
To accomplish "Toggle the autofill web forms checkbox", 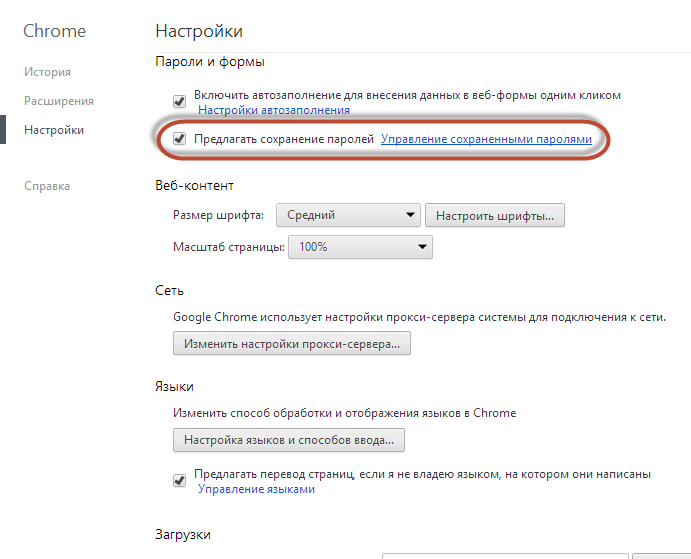I will 180,100.
